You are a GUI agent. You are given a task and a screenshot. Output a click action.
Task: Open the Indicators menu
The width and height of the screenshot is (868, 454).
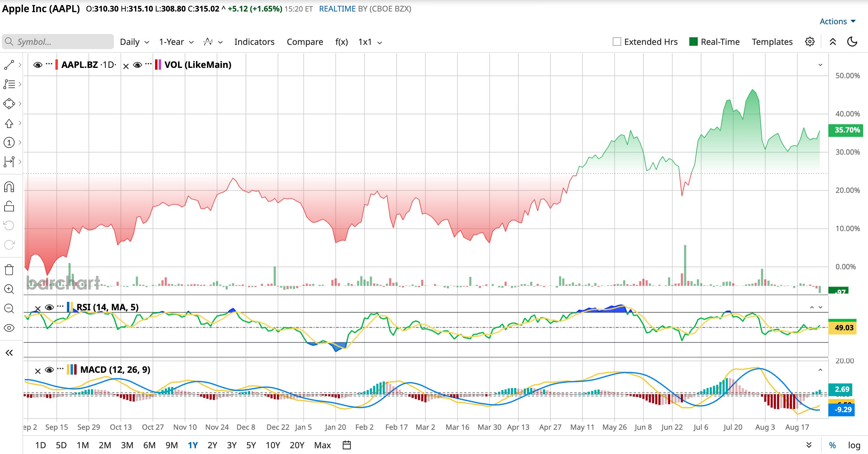click(x=254, y=42)
